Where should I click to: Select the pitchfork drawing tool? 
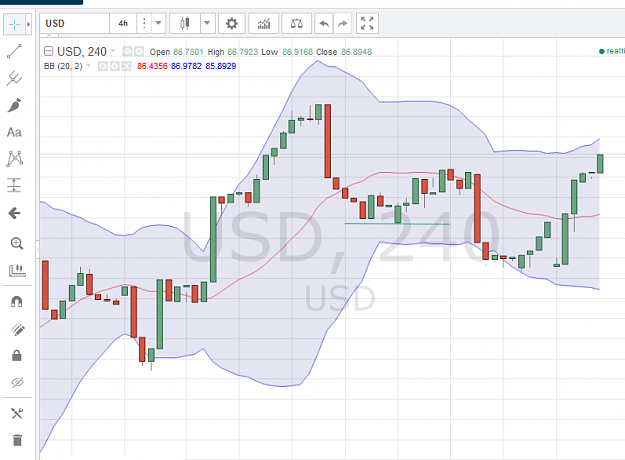(14, 78)
